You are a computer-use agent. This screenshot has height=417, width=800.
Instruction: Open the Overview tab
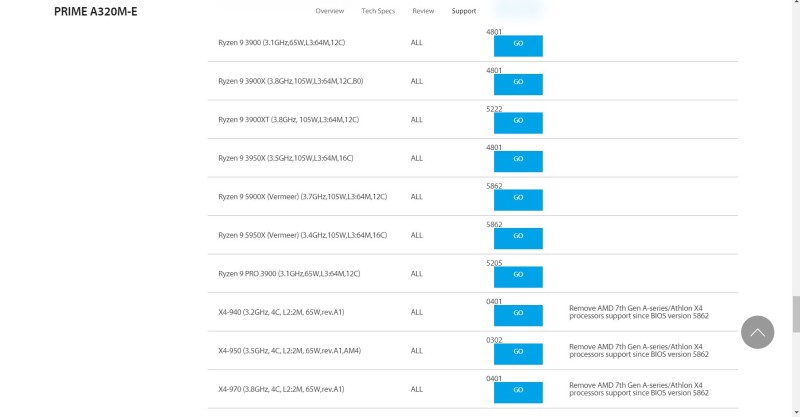tap(330, 11)
